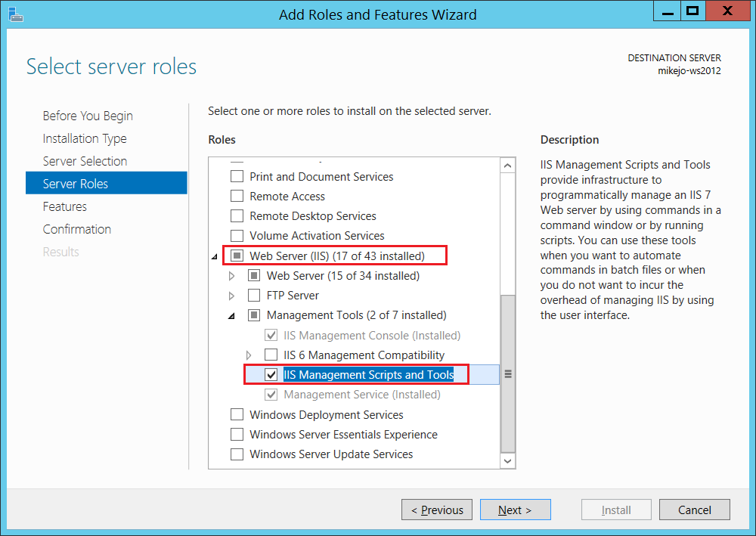Check Print and Document Services

click(237, 176)
